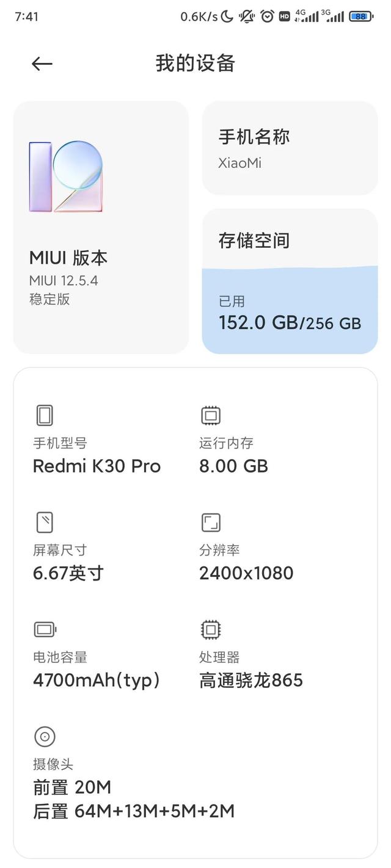Tap the 2400x1080 resolution value

tap(246, 573)
